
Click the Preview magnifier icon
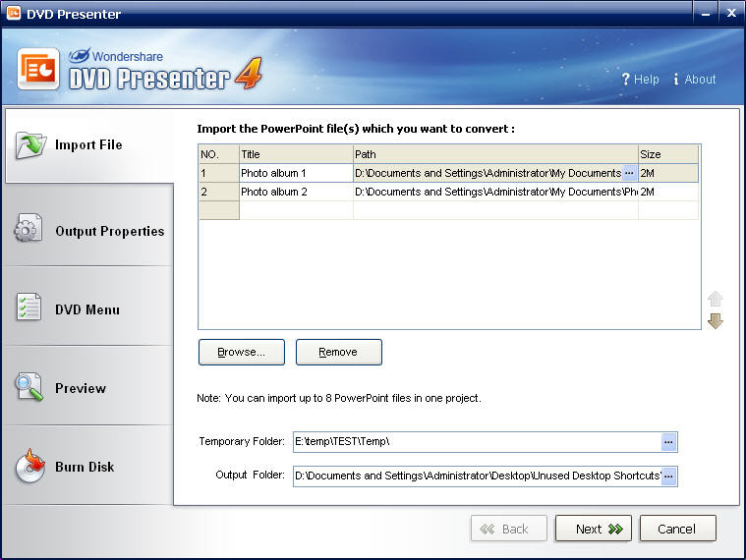29,387
